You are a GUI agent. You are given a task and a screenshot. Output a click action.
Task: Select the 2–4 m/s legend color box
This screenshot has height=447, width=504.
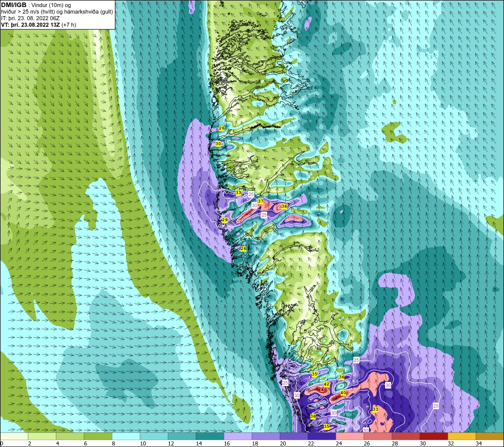click(x=42, y=436)
